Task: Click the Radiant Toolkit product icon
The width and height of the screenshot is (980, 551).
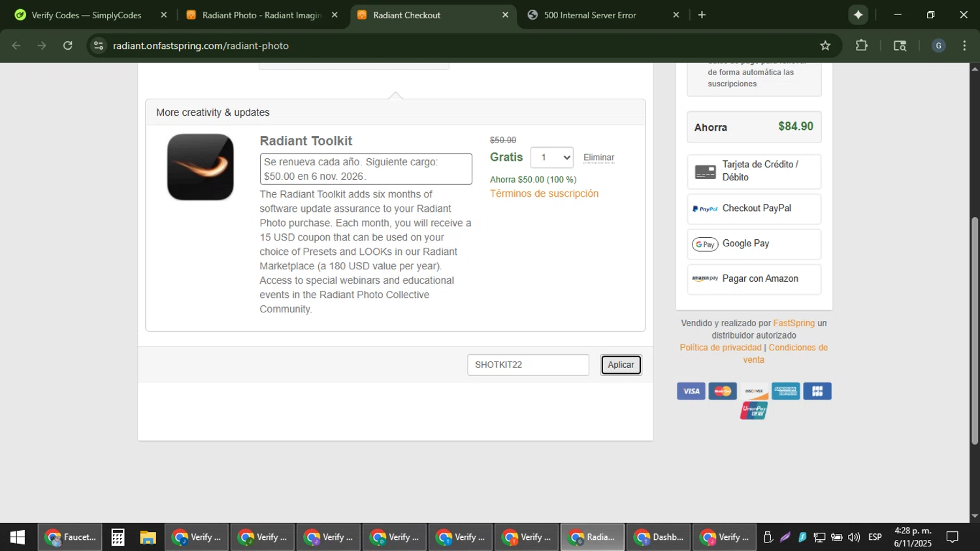Action: pos(201,167)
